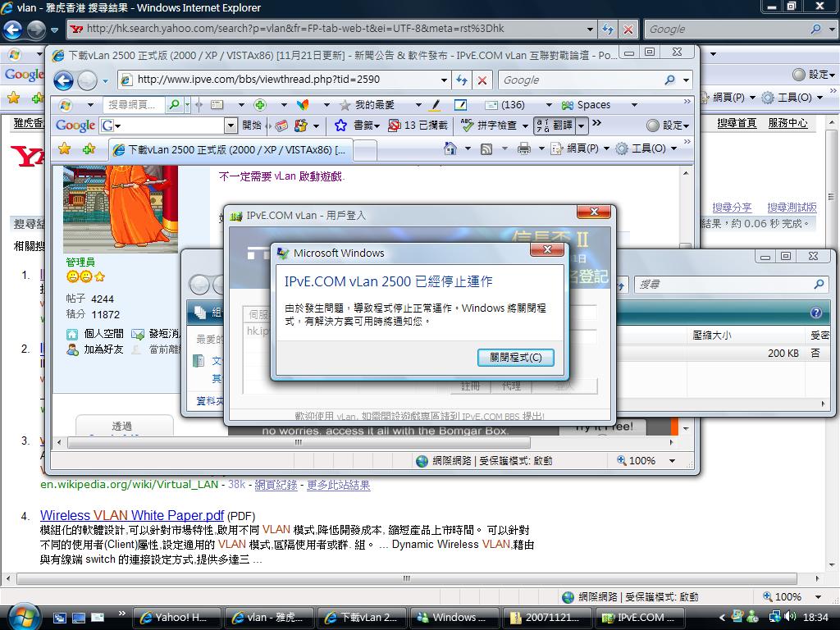The width and height of the screenshot is (840, 630).
Task: Open search provider dropdown in front IE
Action: pos(687,80)
